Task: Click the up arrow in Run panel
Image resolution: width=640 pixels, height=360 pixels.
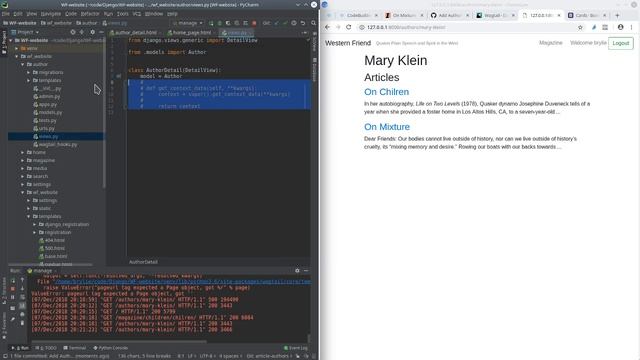Action: point(22,280)
